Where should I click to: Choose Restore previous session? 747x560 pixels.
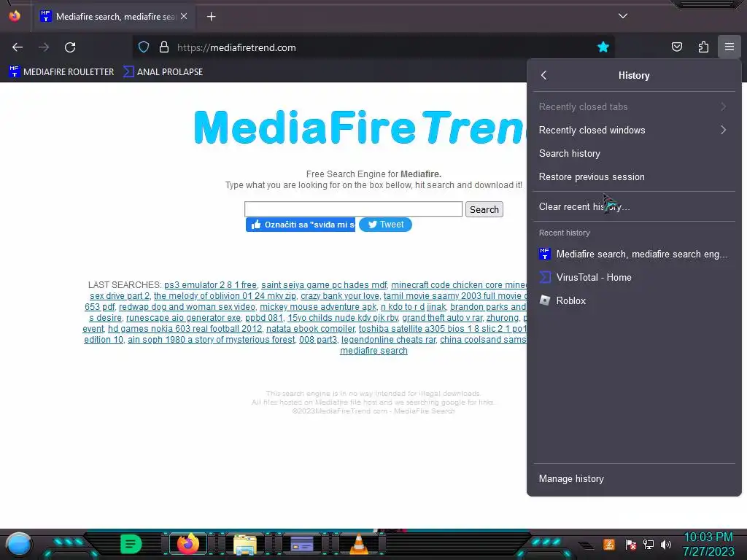pos(634,176)
